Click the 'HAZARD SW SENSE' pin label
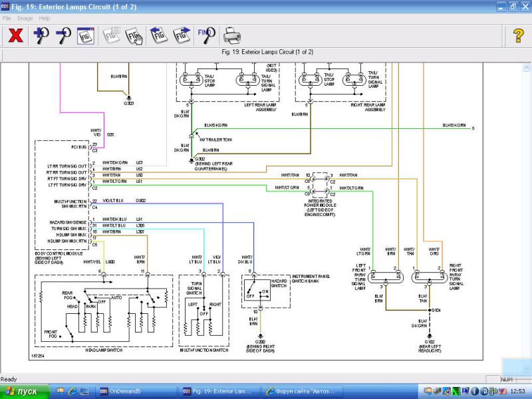532x399 pixels. tap(68, 222)
